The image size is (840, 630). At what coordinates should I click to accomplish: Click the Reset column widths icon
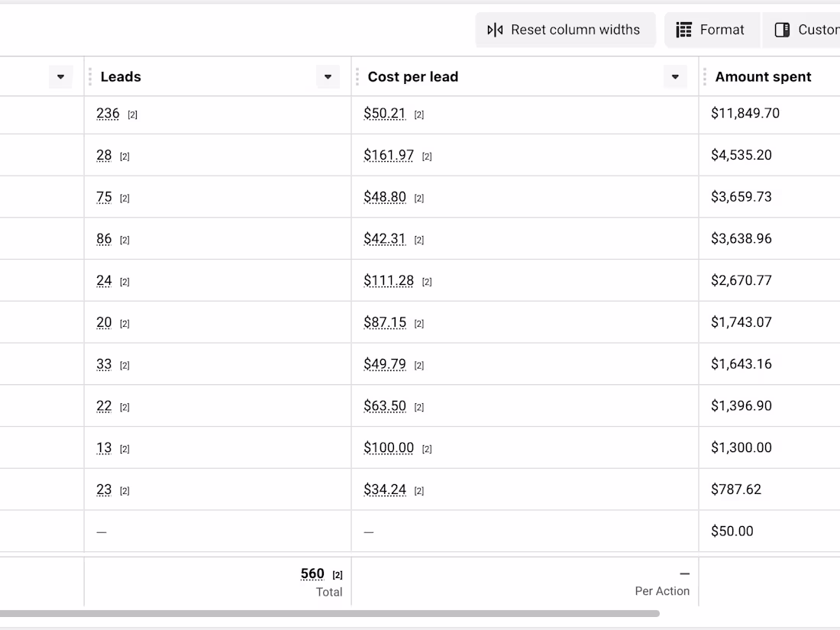click(495, 30)
